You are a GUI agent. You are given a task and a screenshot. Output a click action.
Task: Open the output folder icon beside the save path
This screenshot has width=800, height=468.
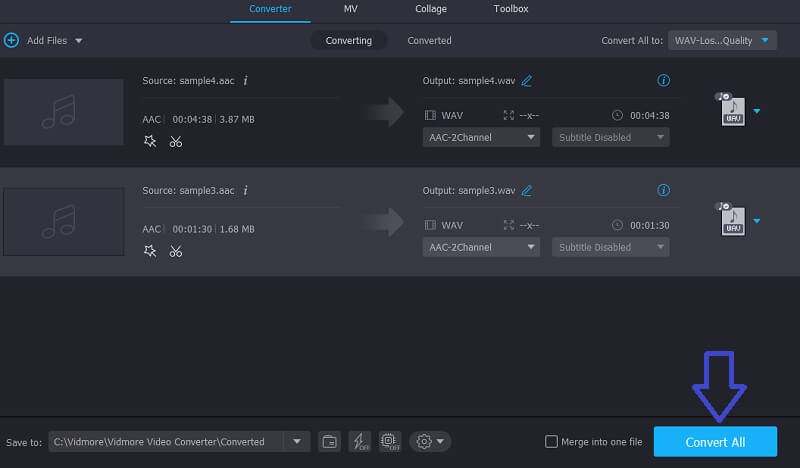pyautogui.click(x=329, y=441)
